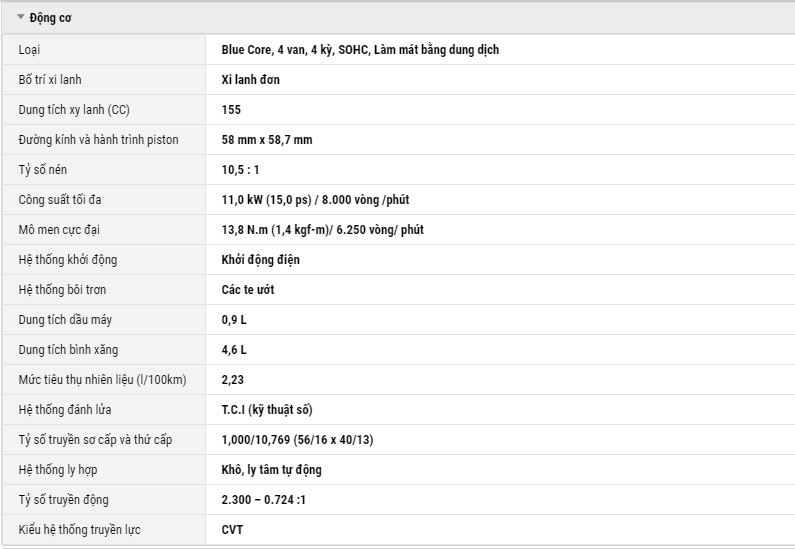Viewport: 795px width, 549px height.
Task: Click the 13,8 N.m torque value
Action: 322,229
